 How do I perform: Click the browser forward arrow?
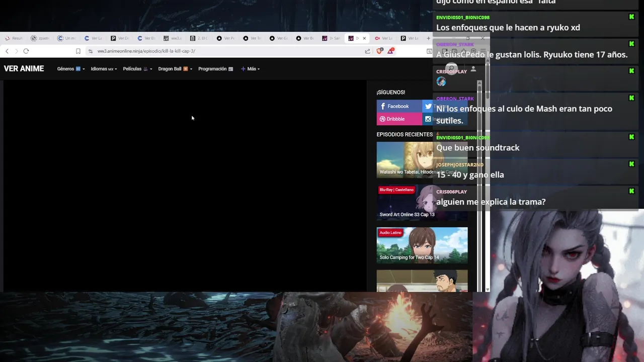coord(16,51)
